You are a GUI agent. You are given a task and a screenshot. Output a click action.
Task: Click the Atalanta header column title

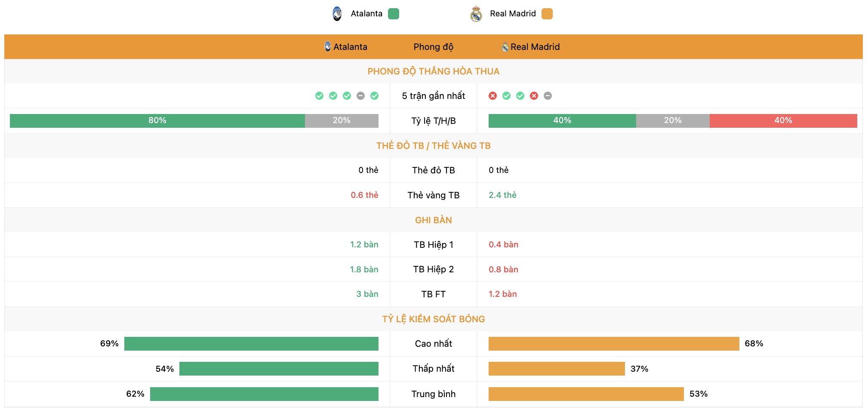click(350, 47)
